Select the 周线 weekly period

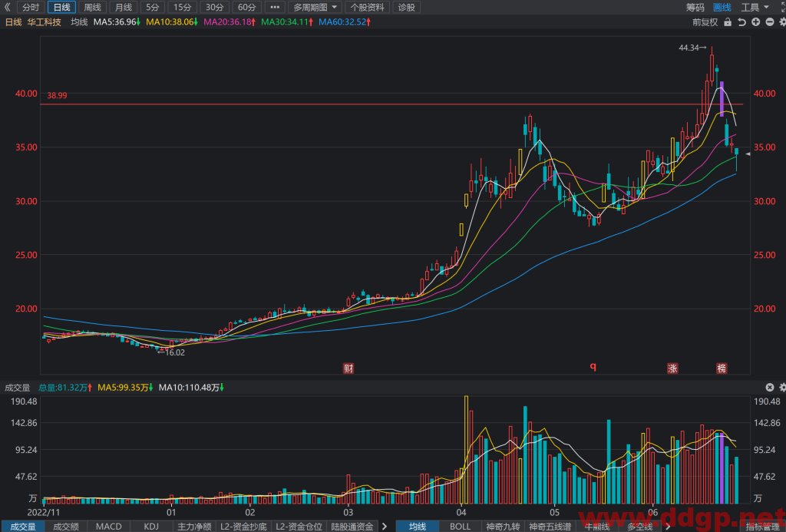click(92, 7)
